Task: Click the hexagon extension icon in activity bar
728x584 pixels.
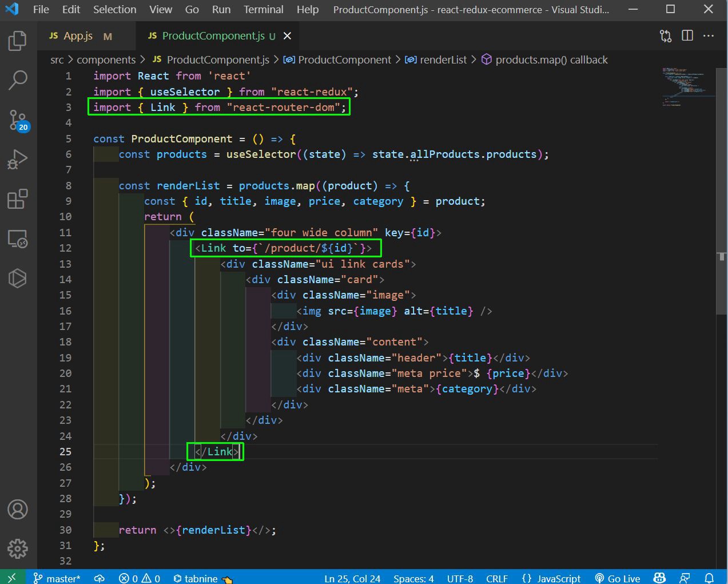Action: (x=18, y=278)
